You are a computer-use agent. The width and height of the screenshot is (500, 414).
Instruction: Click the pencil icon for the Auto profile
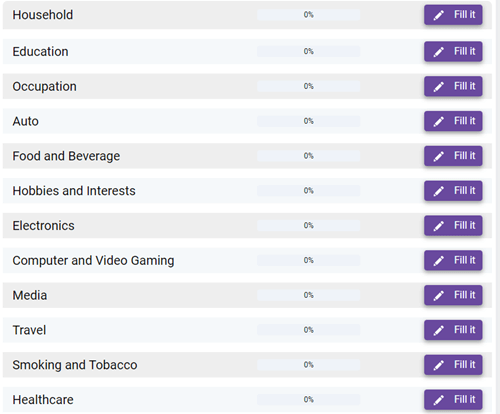coord(439,121)
